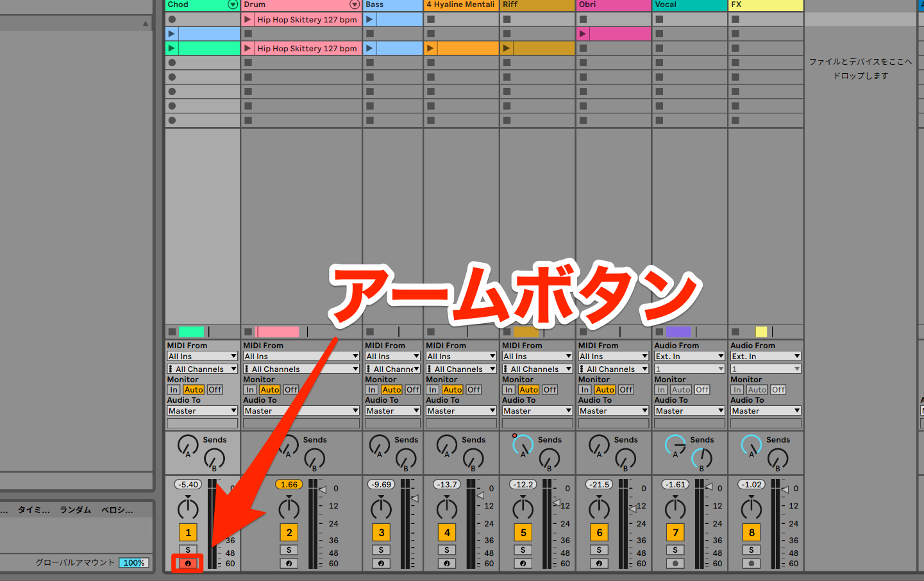Viewport: 924px width, 581px height.
Task: Arm the Bass track for recording
Action: point(381,564)
